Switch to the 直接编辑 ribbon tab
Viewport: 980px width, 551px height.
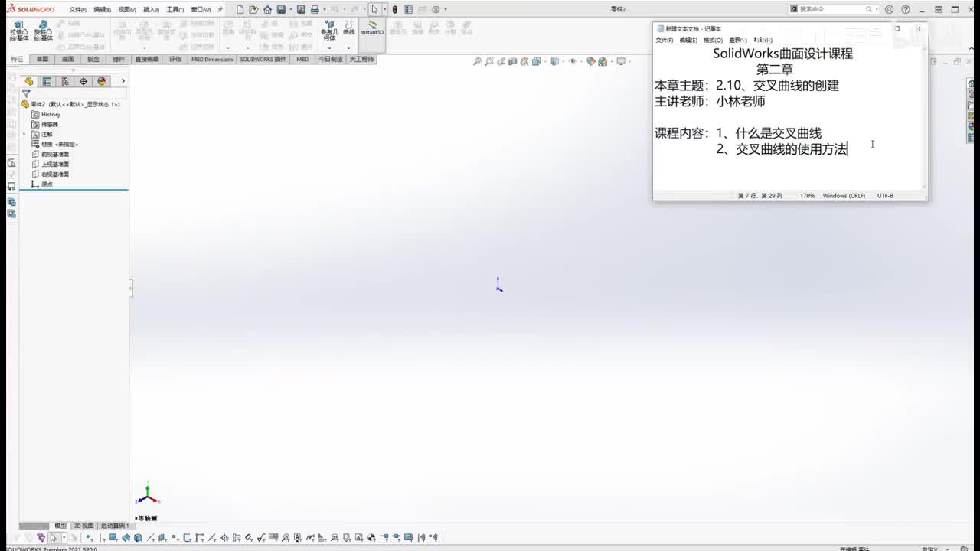pyautogui.click(x=147, y=59)
